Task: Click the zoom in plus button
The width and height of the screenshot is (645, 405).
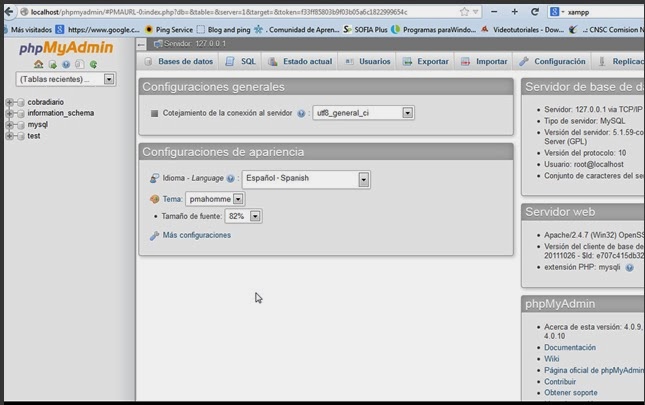Action: (x=515, y=12)
